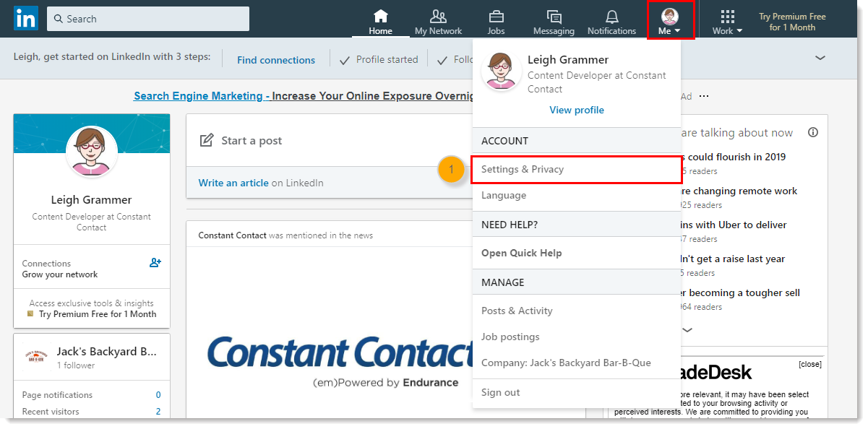Click Sign out

pyautogui.click(x=576, y=392)
